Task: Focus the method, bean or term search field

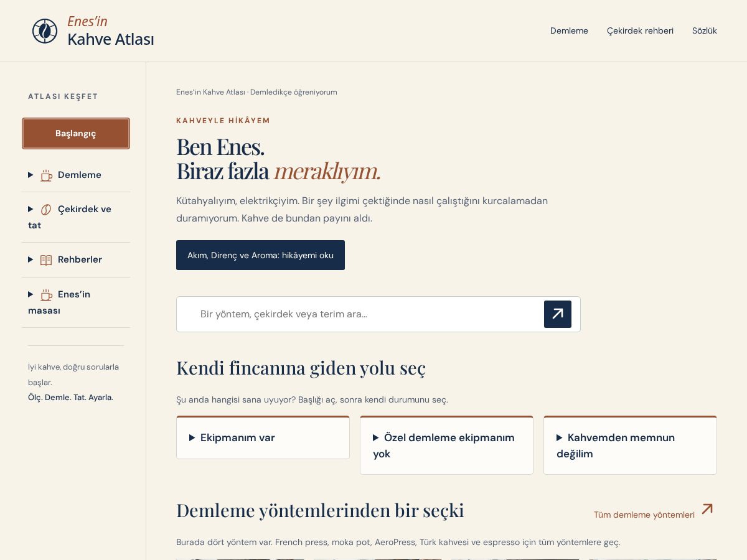Action: [x=367, y=314]
